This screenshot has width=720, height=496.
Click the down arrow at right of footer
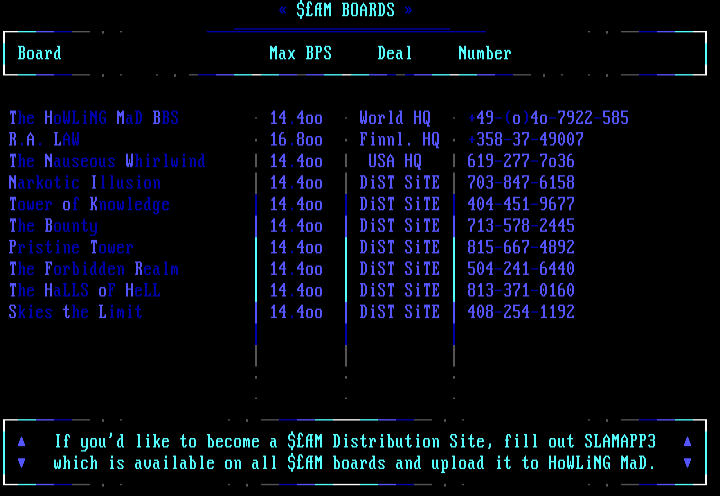687,463
